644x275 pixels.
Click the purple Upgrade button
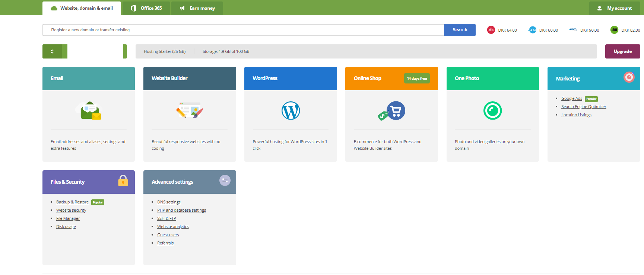click(x=622, y=51)
